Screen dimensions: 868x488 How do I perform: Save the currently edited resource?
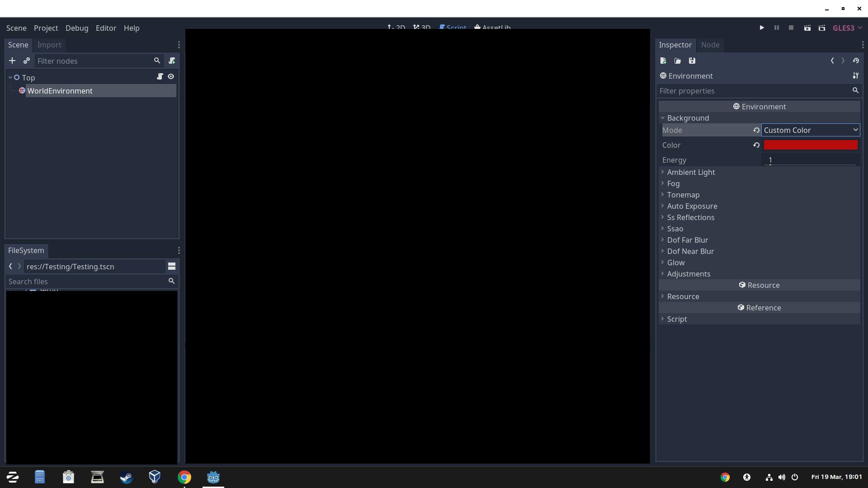pos(692,61)
